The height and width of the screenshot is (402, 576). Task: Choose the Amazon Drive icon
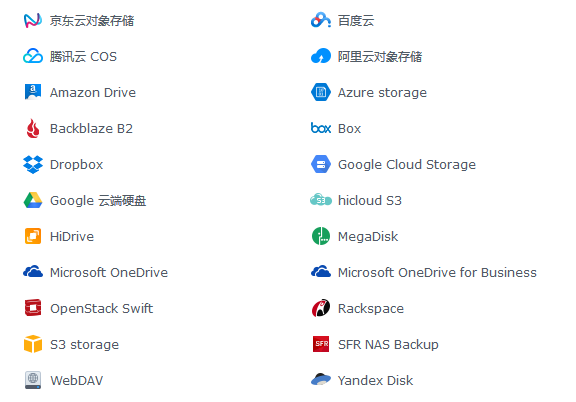pyautogui.click(x=33, y=92)
